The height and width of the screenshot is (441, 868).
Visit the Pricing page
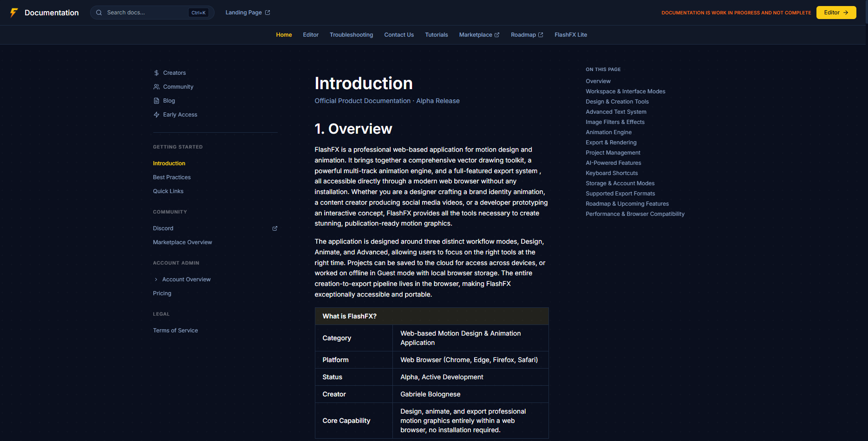point(162,293)
